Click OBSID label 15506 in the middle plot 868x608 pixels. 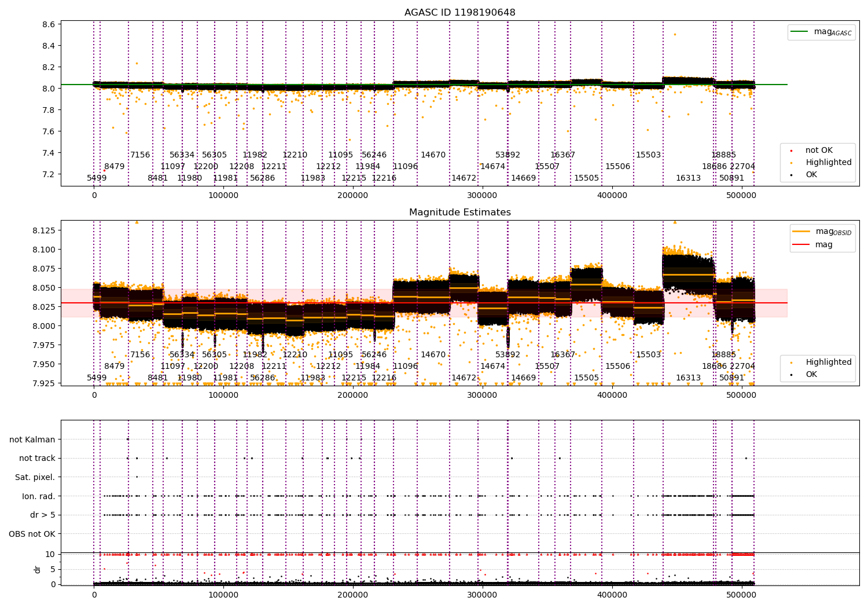coord(617,367)
